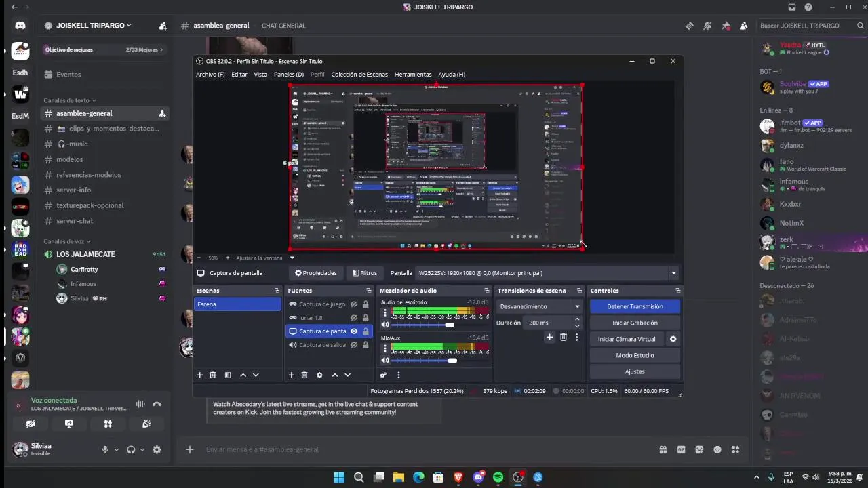The width and height of the screenshot is (868, 488).
Task: Start an activity in Discord voice panel
Action: [x=108, y=424]
